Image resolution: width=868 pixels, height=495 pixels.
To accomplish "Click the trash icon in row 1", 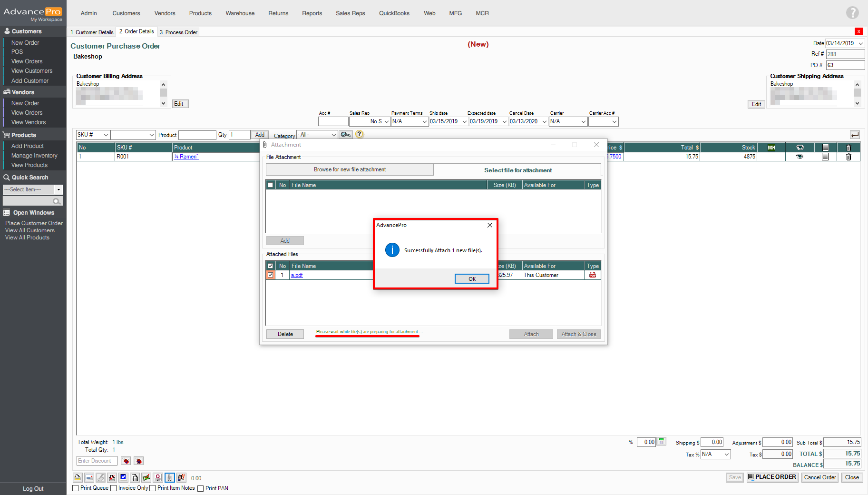I will pyautogui.click(x=848, y=157).
